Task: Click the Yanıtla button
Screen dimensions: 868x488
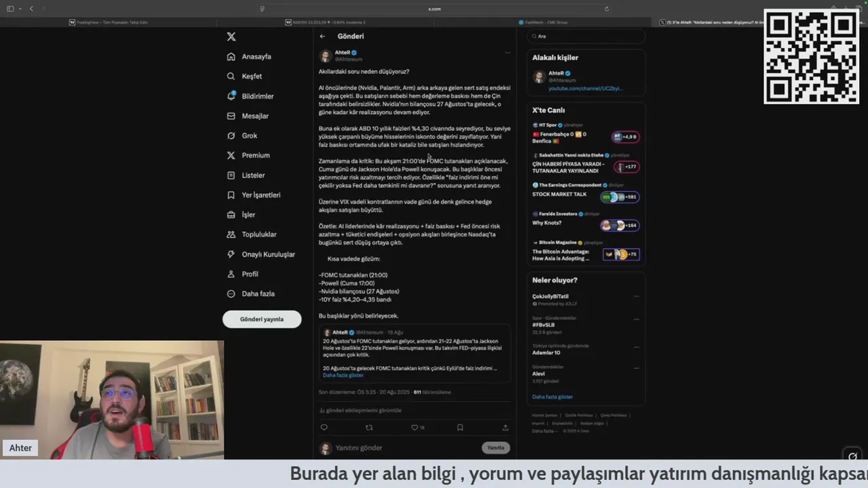Action: tap(496, 448)
